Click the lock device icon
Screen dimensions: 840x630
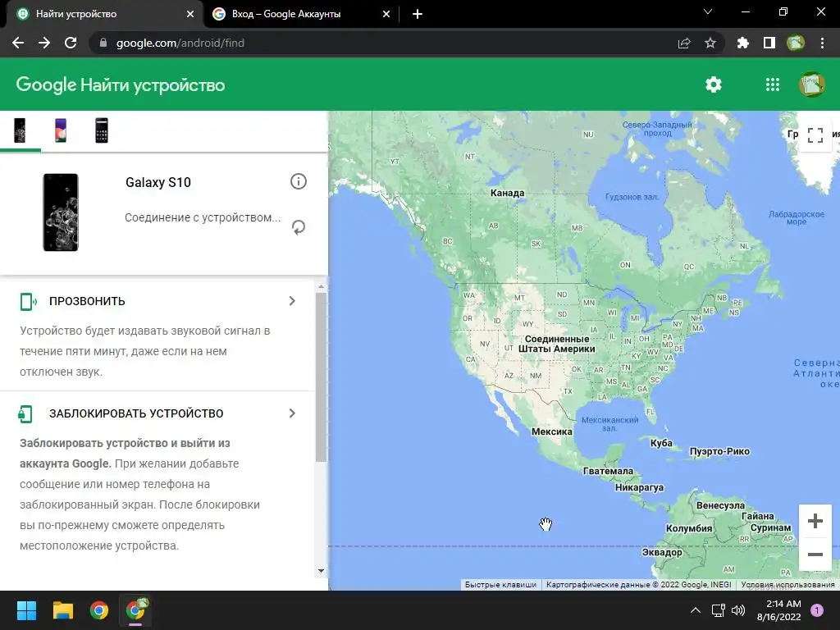[x=25, y=413]
